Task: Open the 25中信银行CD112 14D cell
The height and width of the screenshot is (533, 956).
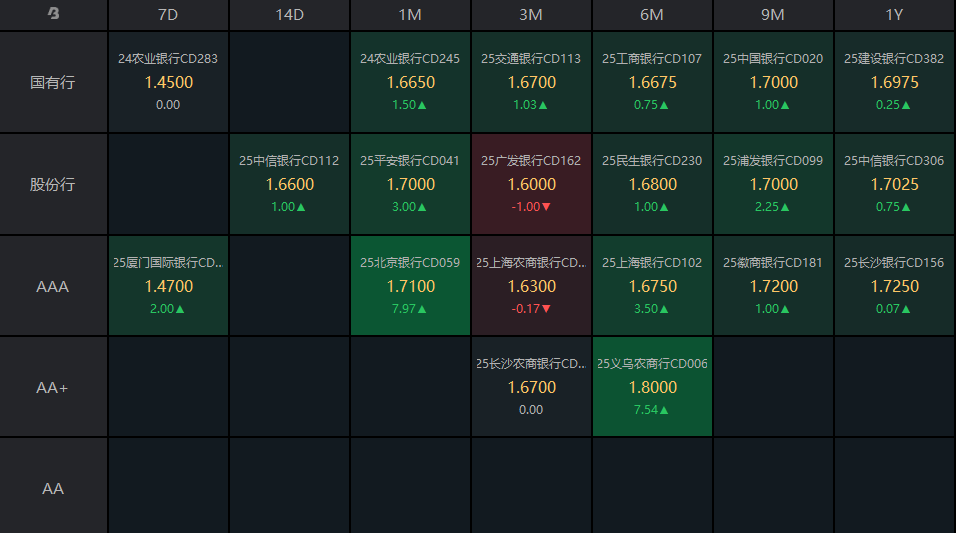Action: click(x=289, y=184)
